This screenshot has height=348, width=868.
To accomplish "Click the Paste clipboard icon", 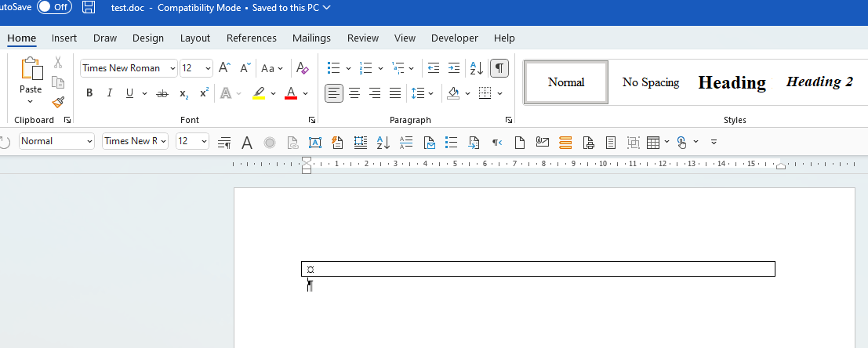I will pos(31,69).
